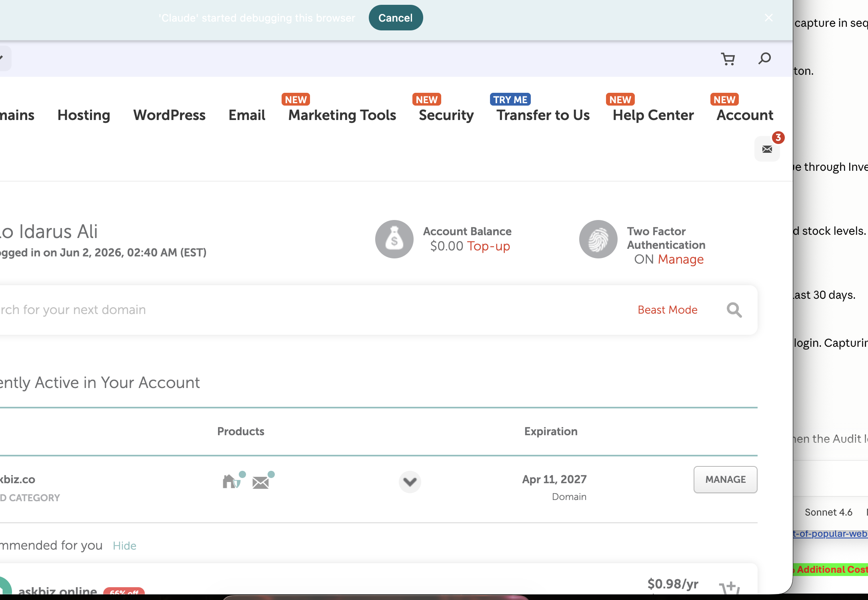
Task: Click the Two Factor fingerprint icon
Action: [x=598, y=239]
